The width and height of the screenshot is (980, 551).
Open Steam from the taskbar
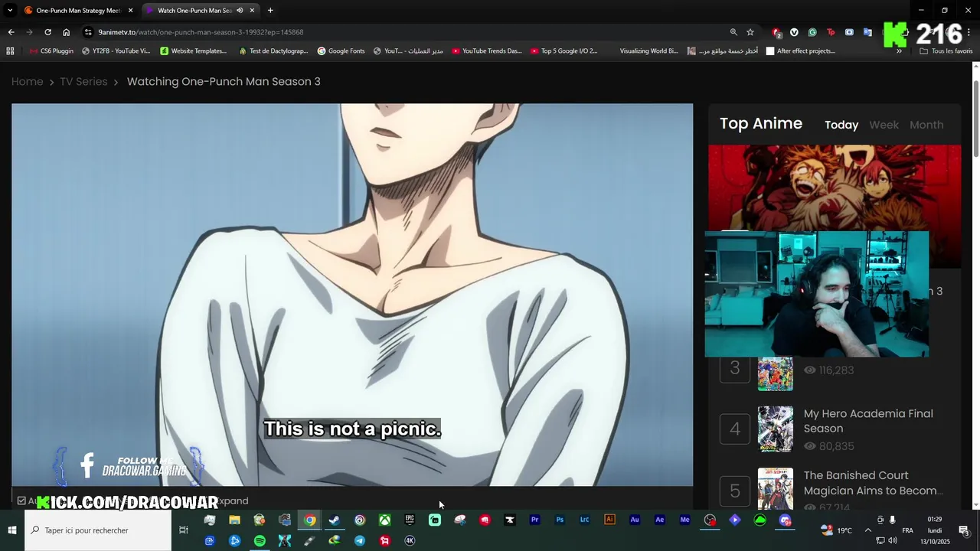click(335, 520)
